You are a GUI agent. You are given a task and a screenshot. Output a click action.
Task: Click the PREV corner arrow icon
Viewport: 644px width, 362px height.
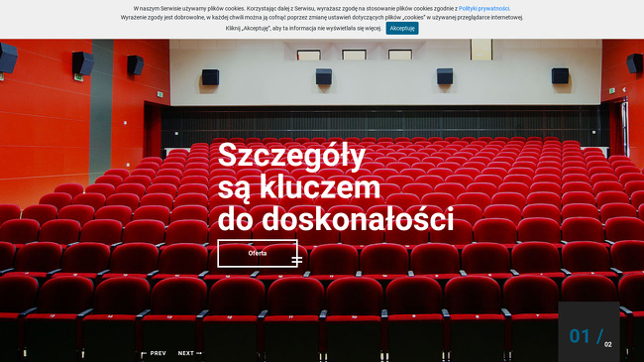[144, 354]
